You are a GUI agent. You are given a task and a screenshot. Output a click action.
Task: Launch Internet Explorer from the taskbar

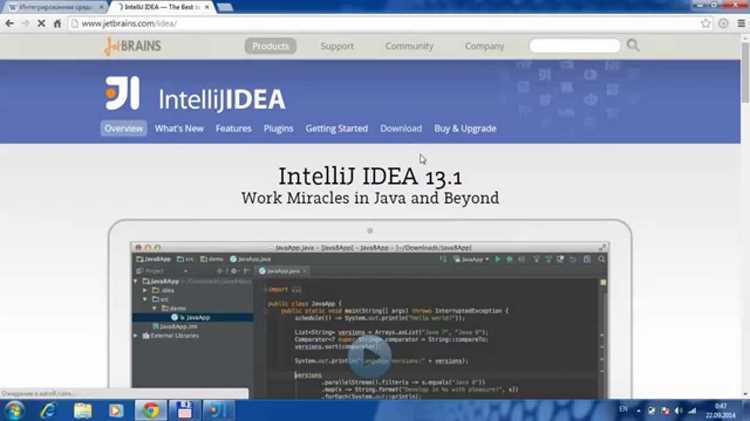point(48,410)
